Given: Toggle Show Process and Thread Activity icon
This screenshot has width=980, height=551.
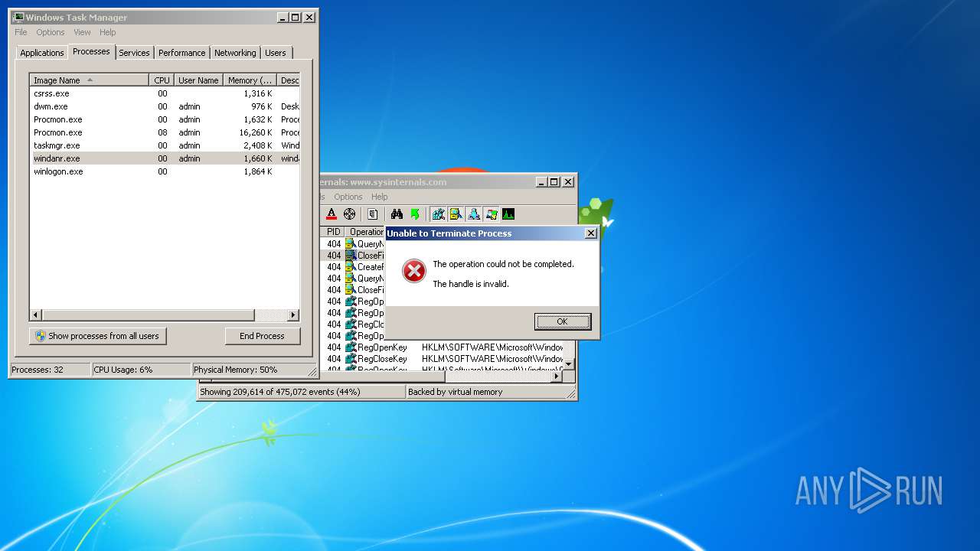Looking at the screenshot, I should (492, 214).
